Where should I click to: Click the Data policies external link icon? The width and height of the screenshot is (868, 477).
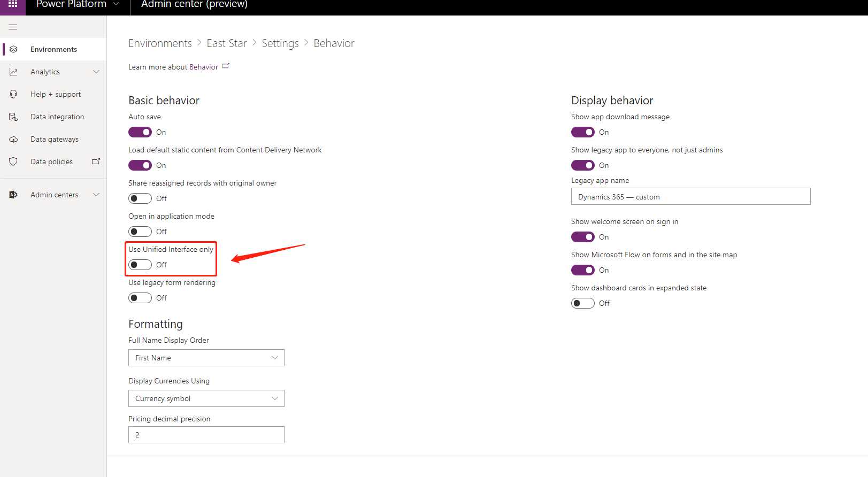(x=96, y=161)
